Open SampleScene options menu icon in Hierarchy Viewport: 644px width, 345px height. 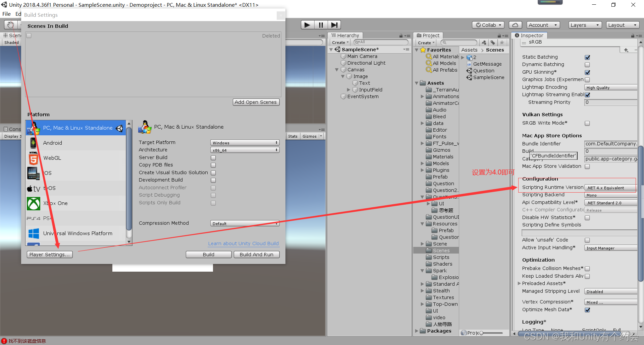pyautogui.click(x=406, y=50)
